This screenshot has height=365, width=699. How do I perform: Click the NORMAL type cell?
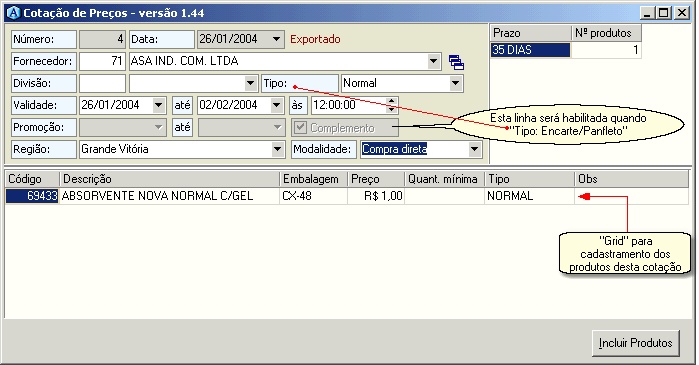530,196
